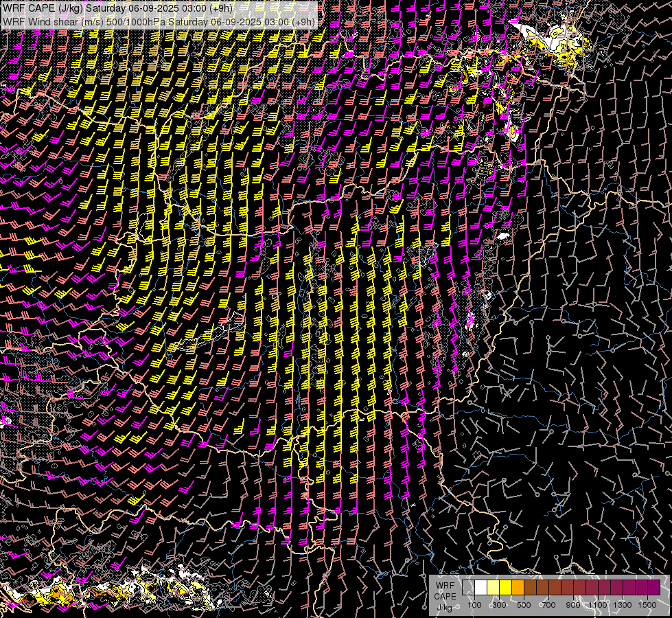Screen dimensions: 672x618
Task: Click the J/kg unit label in legend
Action: 445,608
